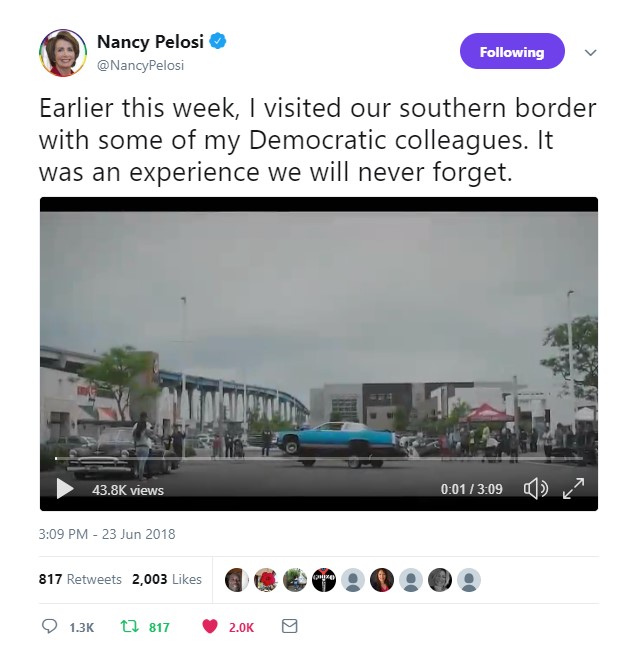Click the Nancy Pelosi display name
The width and height of the screenshot is (637, 651).
click(150, 42)
